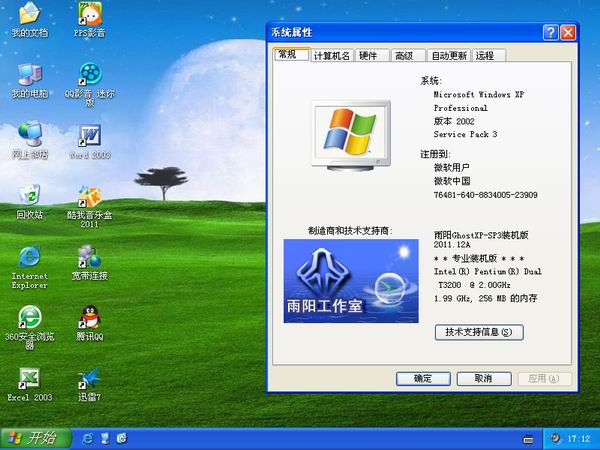Click the Internet Explorer quick launch icon

(88, 439)
